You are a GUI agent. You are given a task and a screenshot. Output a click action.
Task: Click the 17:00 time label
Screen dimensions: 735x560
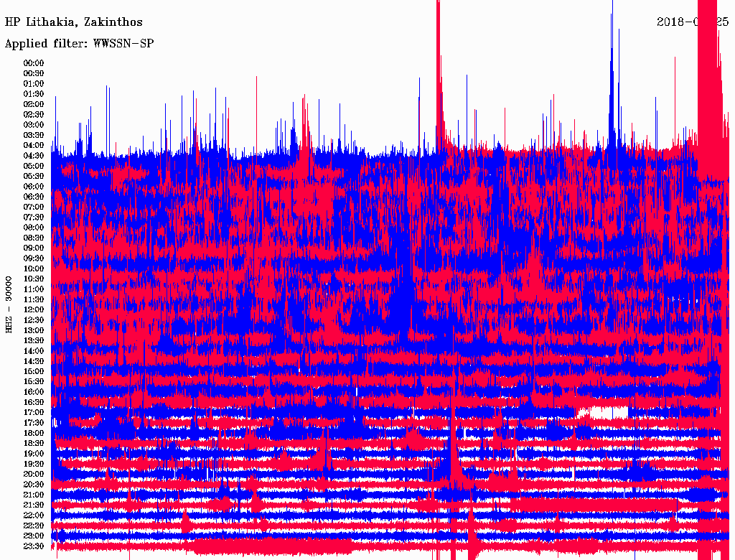[x=34, y=412]
